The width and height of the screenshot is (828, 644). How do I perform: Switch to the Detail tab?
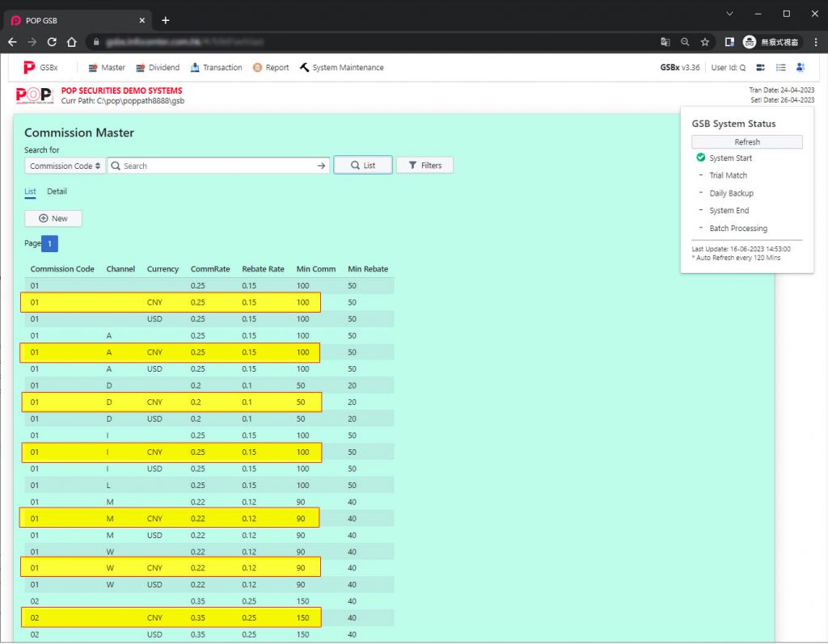[57, 192]
